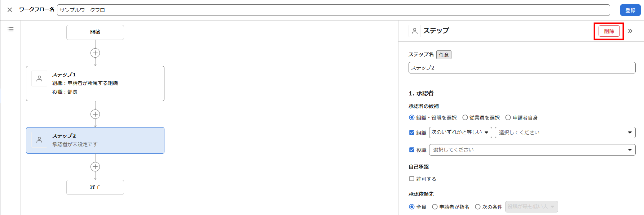Click the person icon on ステップ1 card
Image resolution: width=644 pixels, height=215 pixels.
click(39, 79)
